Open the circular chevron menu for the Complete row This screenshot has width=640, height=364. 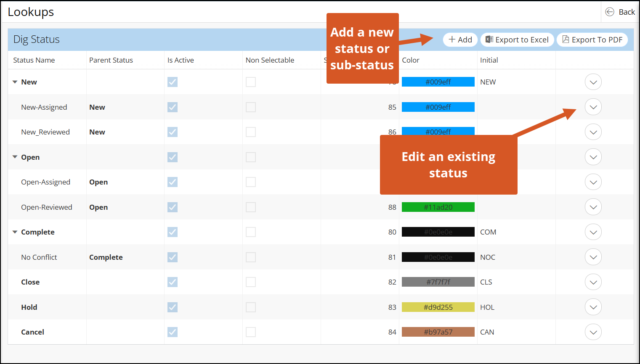pos(593,232)
